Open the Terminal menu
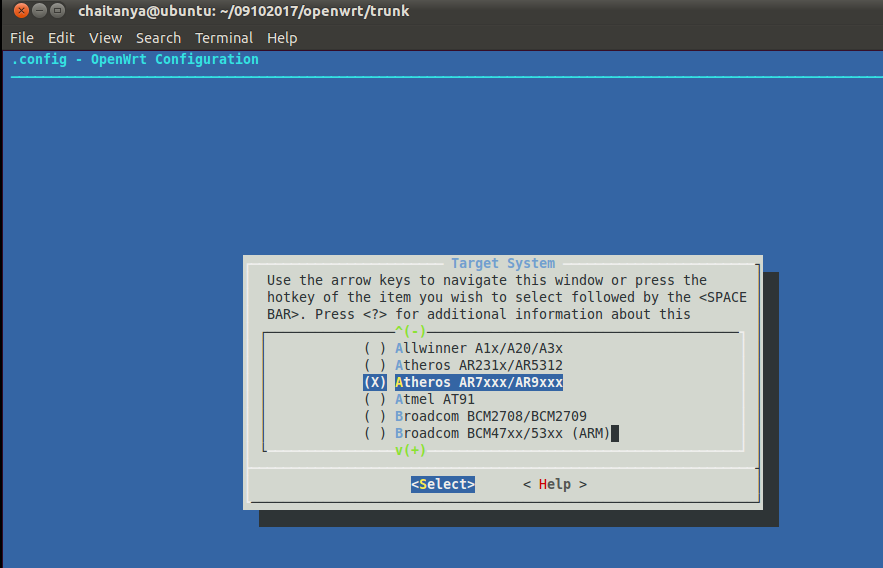 (224, 38)
